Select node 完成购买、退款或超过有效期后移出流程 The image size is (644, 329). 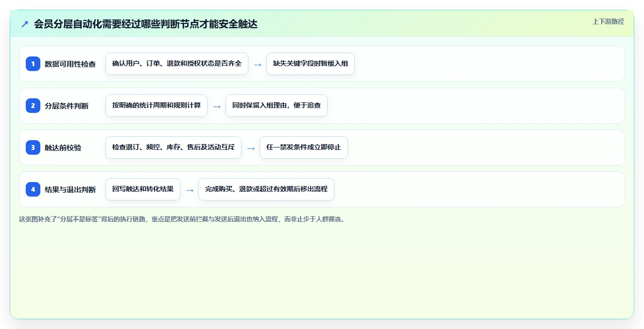tap(266, 189)
